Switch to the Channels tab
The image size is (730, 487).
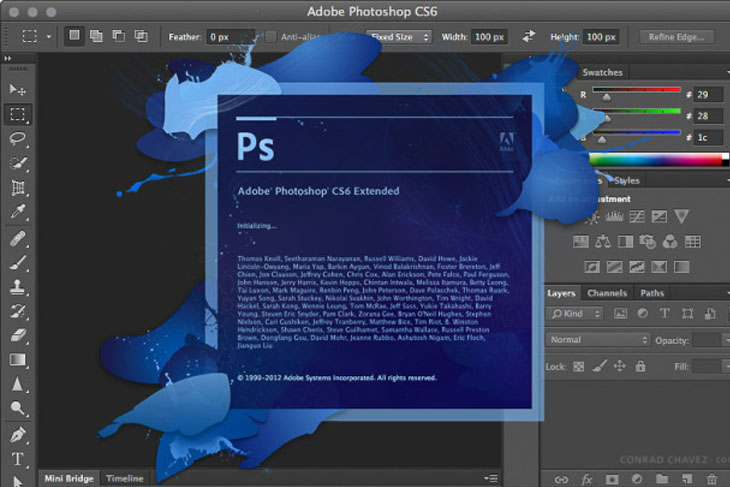[x=607, y=293]
